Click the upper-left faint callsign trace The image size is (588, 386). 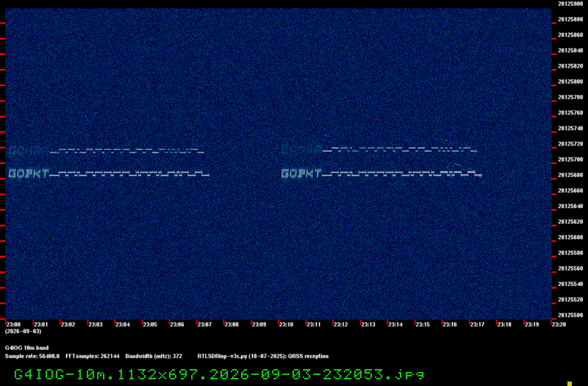[106, 151]
